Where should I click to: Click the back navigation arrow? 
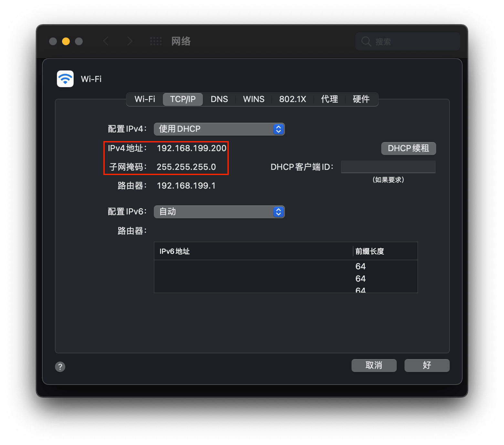point(106,41)
